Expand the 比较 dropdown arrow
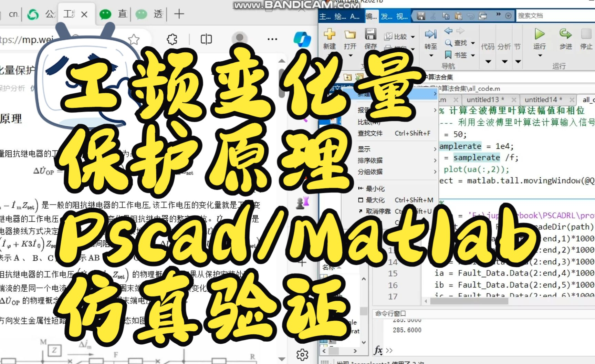This screenshot has width=595, height=364. click(x=413, y=37)
